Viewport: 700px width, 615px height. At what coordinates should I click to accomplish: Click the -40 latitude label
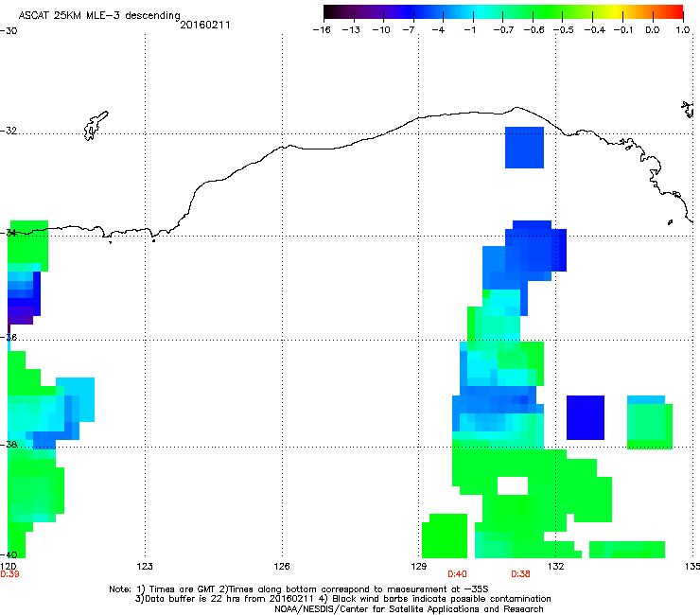click(9, 554)
